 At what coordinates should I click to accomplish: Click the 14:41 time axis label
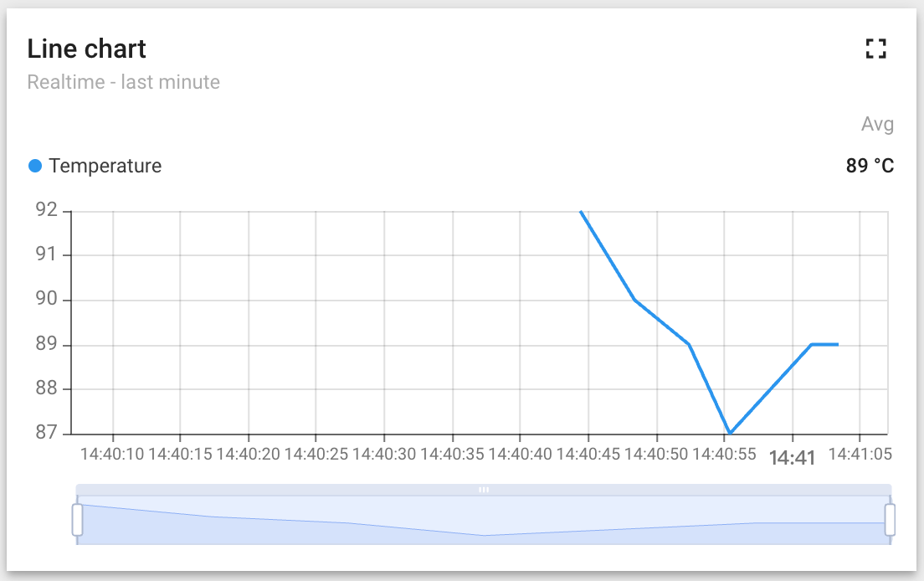tap(792, 456)
